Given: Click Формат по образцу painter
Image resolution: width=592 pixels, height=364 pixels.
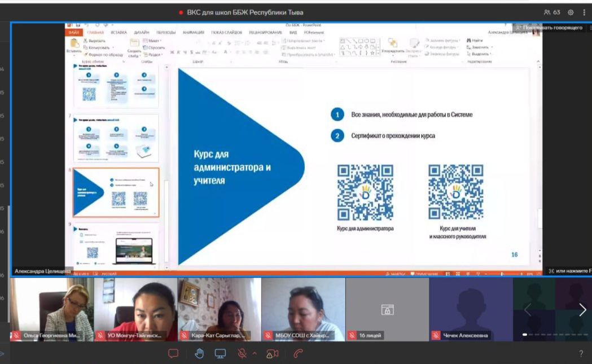Looking at the screenshot, I should [102, 55].
